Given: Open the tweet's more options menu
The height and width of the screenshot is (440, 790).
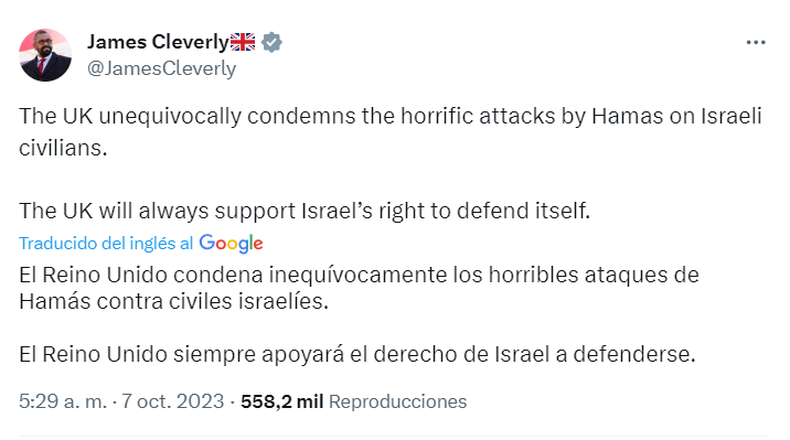Looking at the screenshot, I should [756, 43].
